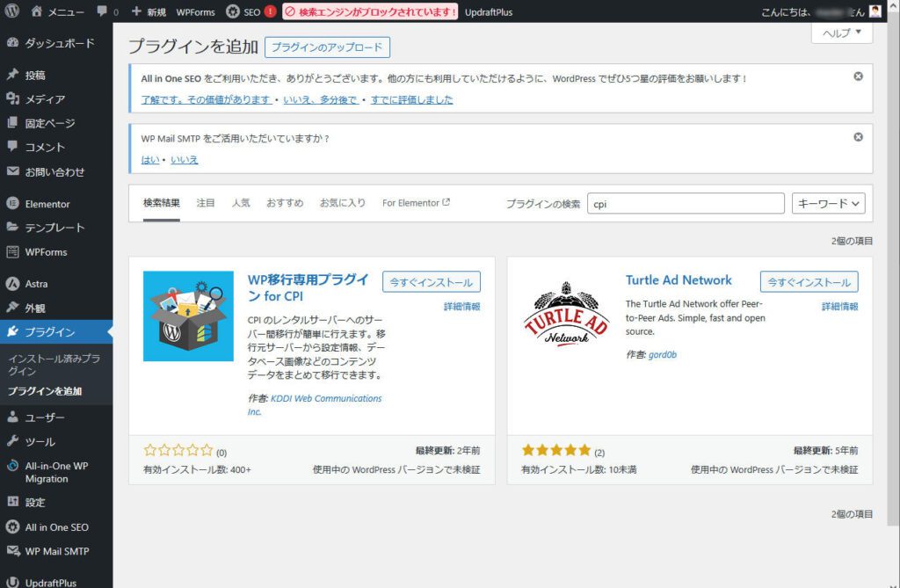View 詳細情報 for Turtle Ad Network
The width and height of the screenshot is (900, 588).
tap(839, 307)
